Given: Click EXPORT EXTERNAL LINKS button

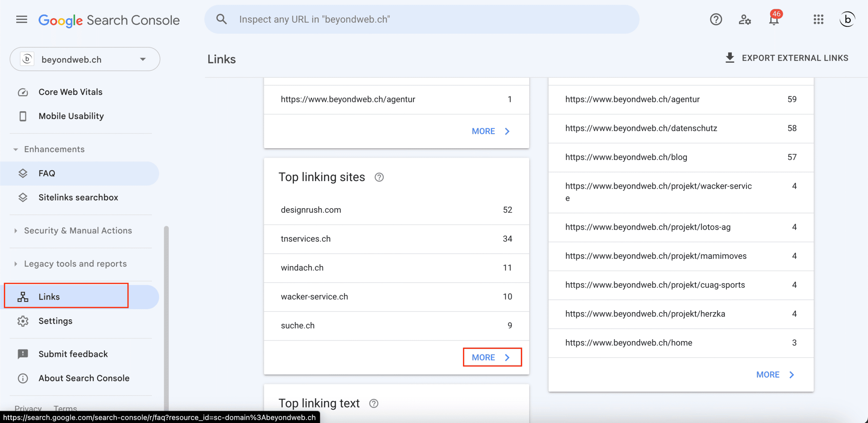Looking at the screenshot, I should click(x=787, y=58).
